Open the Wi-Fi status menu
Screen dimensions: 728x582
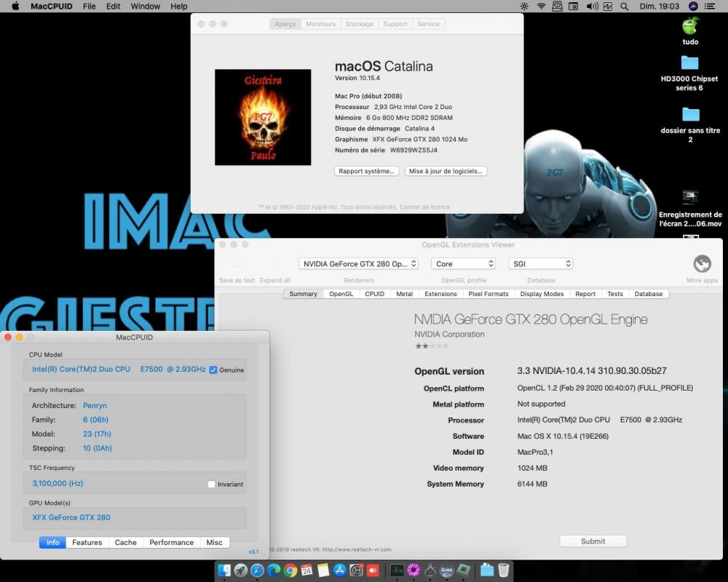point(541,6)
